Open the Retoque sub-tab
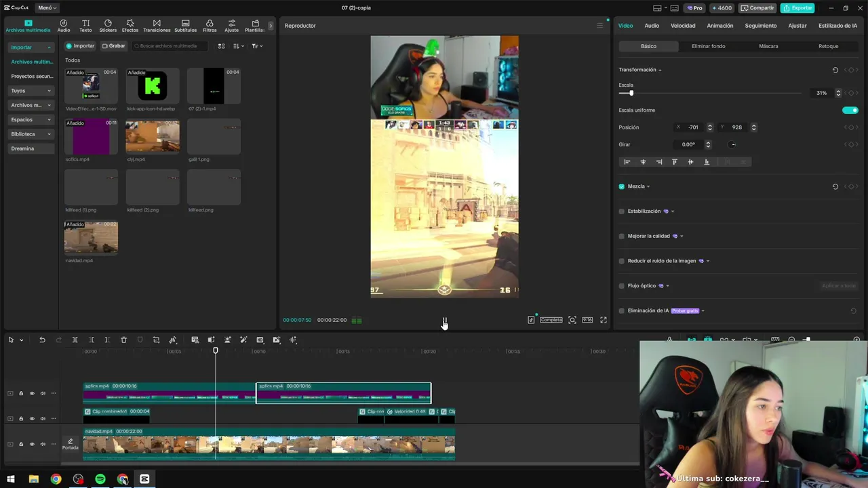This screenshot has width=868, height=488. click(828, 46)
